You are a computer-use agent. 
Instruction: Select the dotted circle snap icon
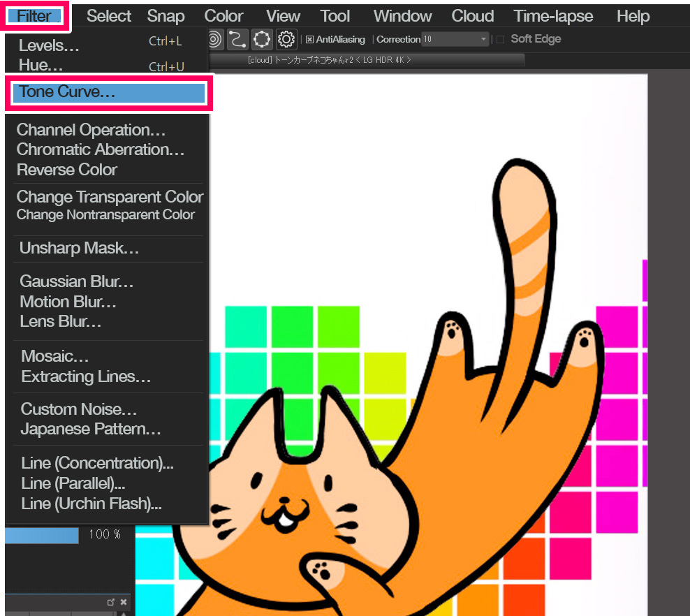tap(262, 40)
